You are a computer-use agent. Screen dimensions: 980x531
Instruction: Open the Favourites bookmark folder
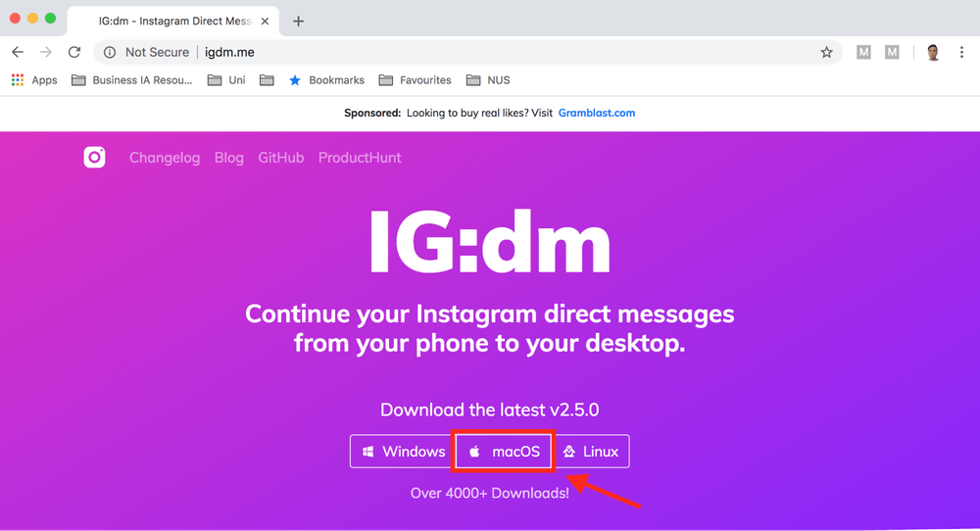point(415,80)
